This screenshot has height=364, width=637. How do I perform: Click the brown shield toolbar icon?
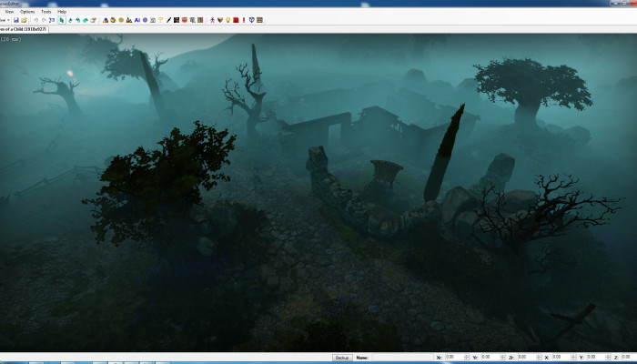pyautogui.click(x=220, y=20)
